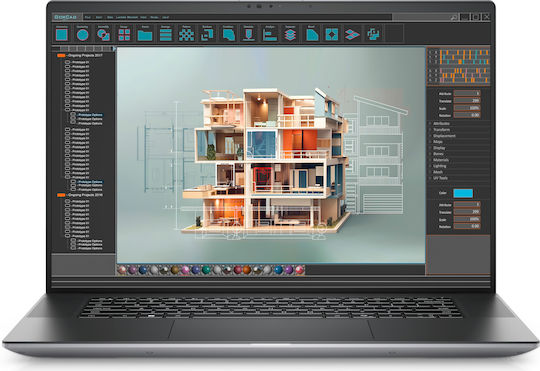Expand the Display section
The width and height of the screenshot is (540, 371).
pyautogui.click(x=439, y=148)
